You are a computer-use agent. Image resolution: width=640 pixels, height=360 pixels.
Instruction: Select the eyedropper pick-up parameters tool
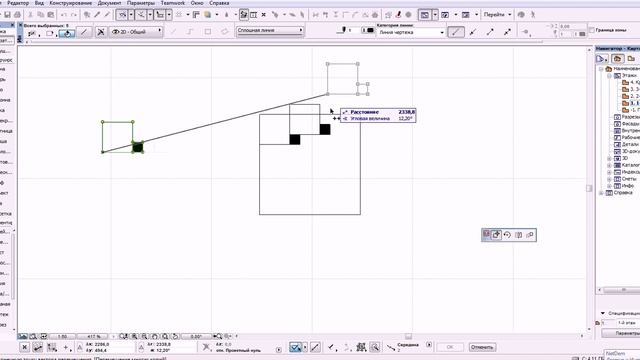[97, 15]
